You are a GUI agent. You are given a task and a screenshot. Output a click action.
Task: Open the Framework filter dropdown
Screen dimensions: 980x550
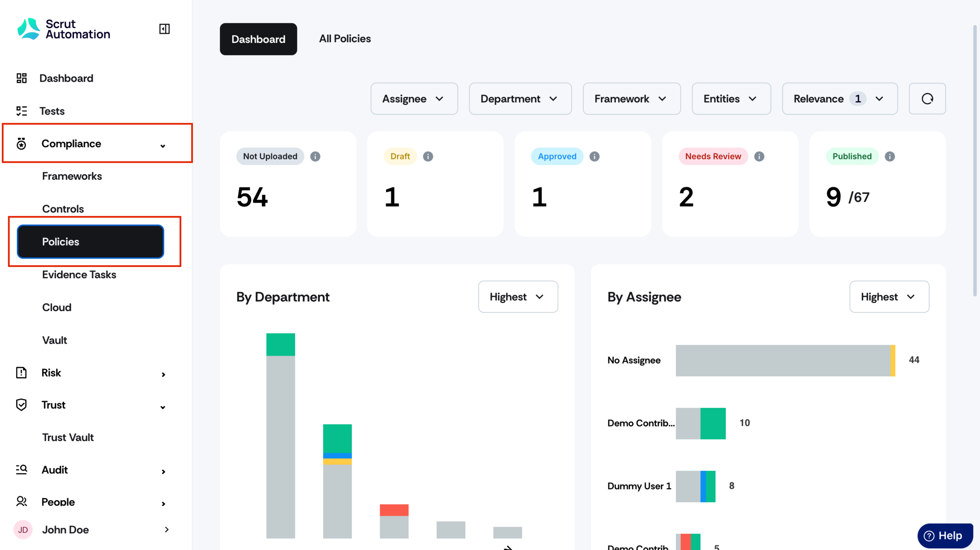click(632, 99)
